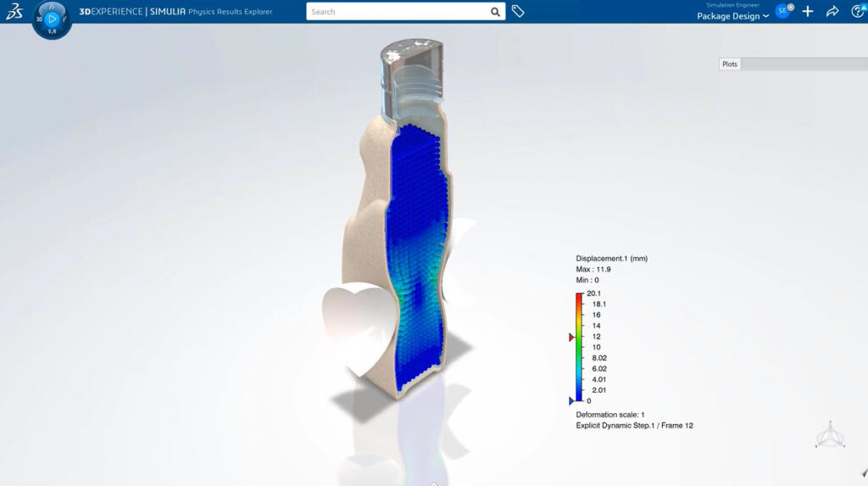Open the tag icon beside search
This screenshot has width=868, height=486.
coord(518,12)
